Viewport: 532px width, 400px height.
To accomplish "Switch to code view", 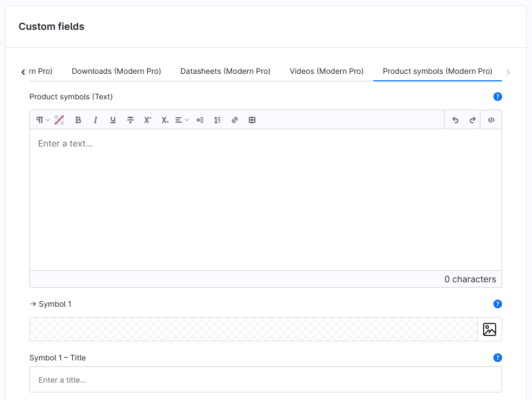I will (x=491, y=120).
